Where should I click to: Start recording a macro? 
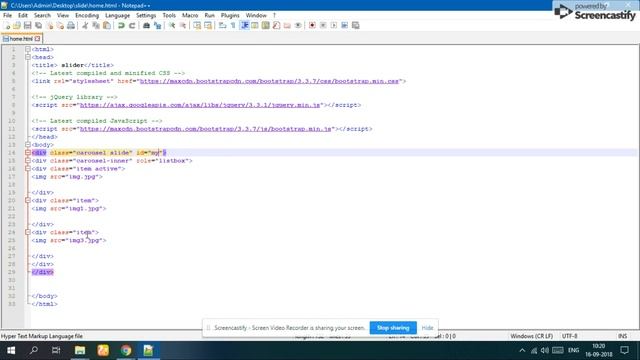click(312, 25)
